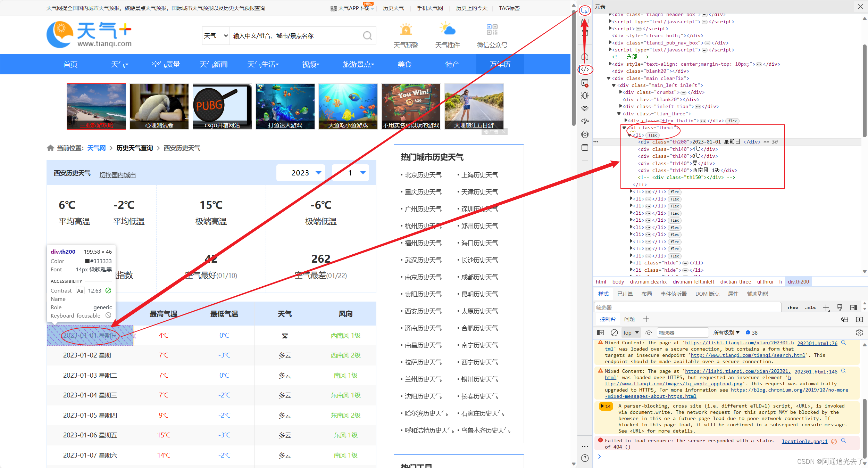Click the 切换国内城市 link
The height and width of the screenshot is (468, 868).
point(117,175)
